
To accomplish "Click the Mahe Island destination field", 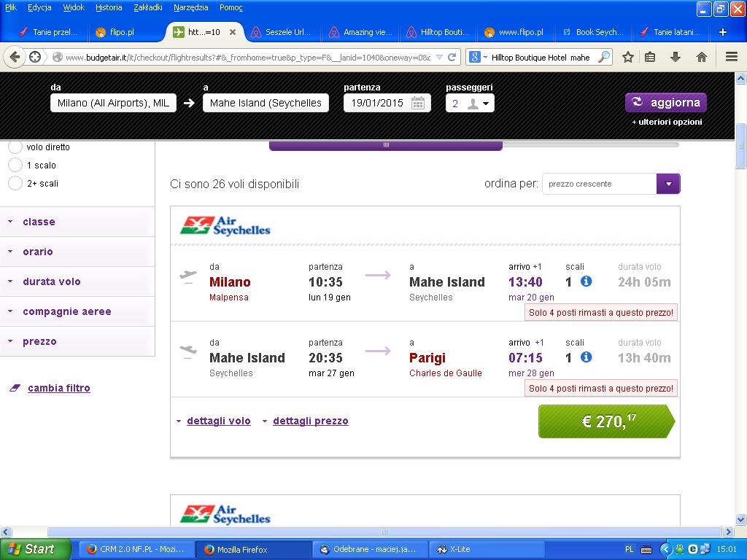I will [266, 103].
